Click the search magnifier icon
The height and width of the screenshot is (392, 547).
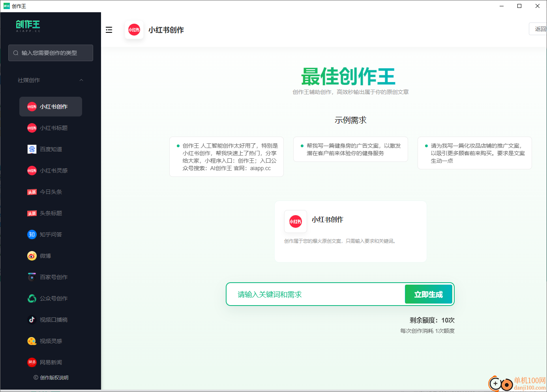click(16, 53)
